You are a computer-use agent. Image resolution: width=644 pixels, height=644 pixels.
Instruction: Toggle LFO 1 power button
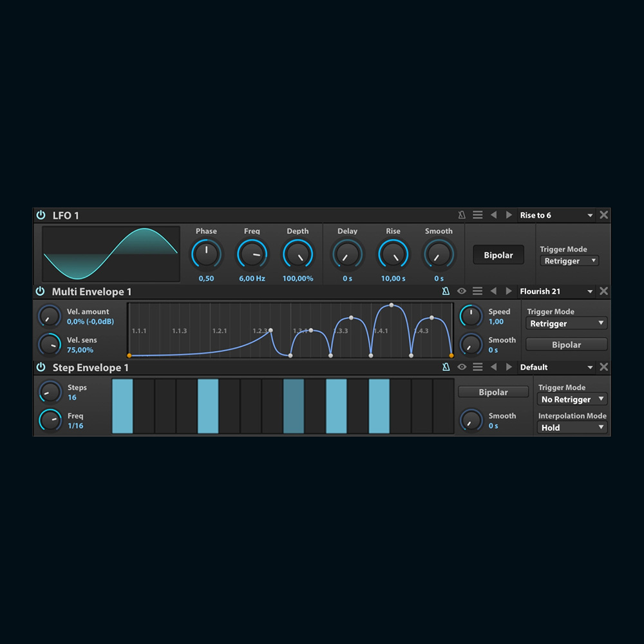(x=41, y=215)
